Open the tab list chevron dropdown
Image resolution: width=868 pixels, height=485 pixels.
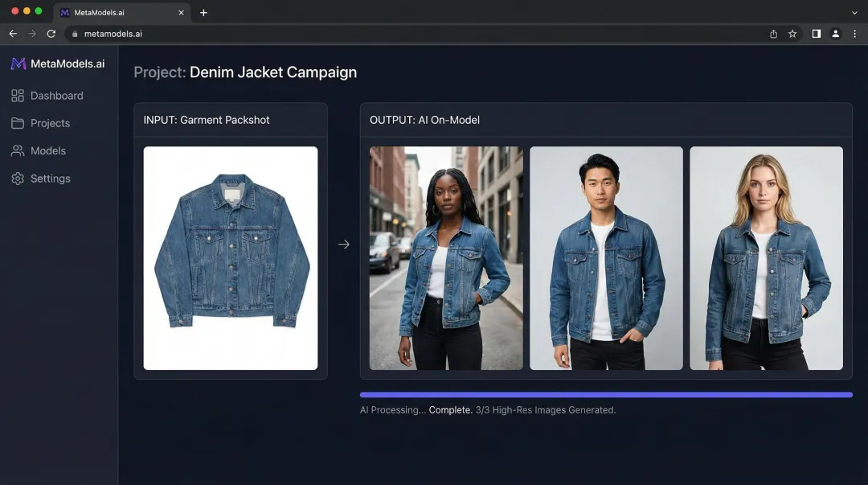855,12
